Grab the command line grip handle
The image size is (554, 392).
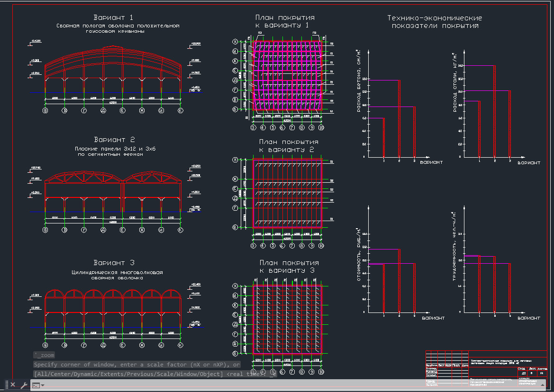(x=7, y=385)
